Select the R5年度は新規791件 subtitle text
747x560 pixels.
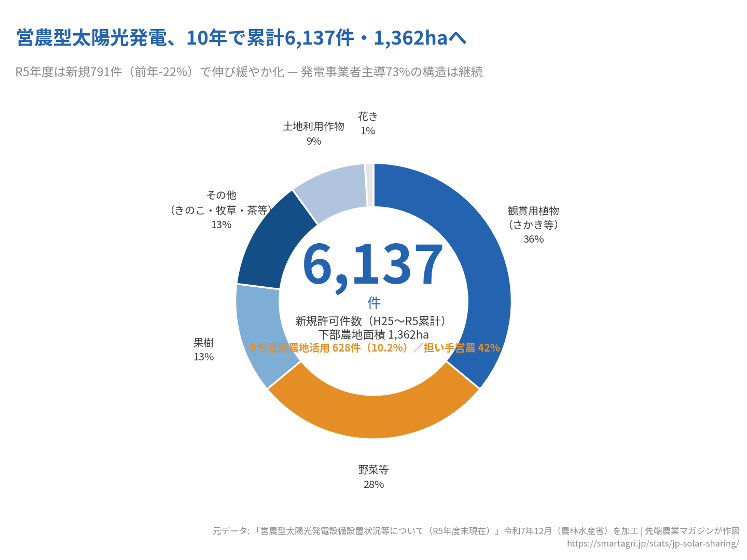[249, 72]
